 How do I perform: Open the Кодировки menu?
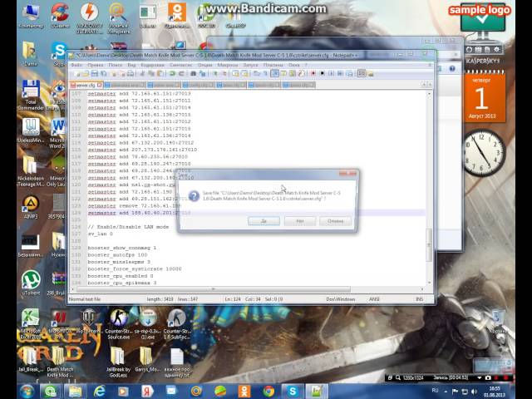153,65
